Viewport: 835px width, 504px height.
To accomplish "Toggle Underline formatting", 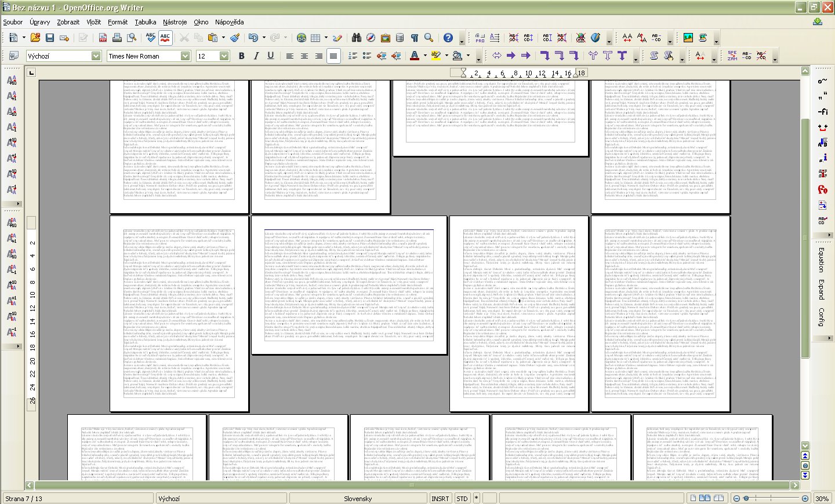I will point(270,56).
